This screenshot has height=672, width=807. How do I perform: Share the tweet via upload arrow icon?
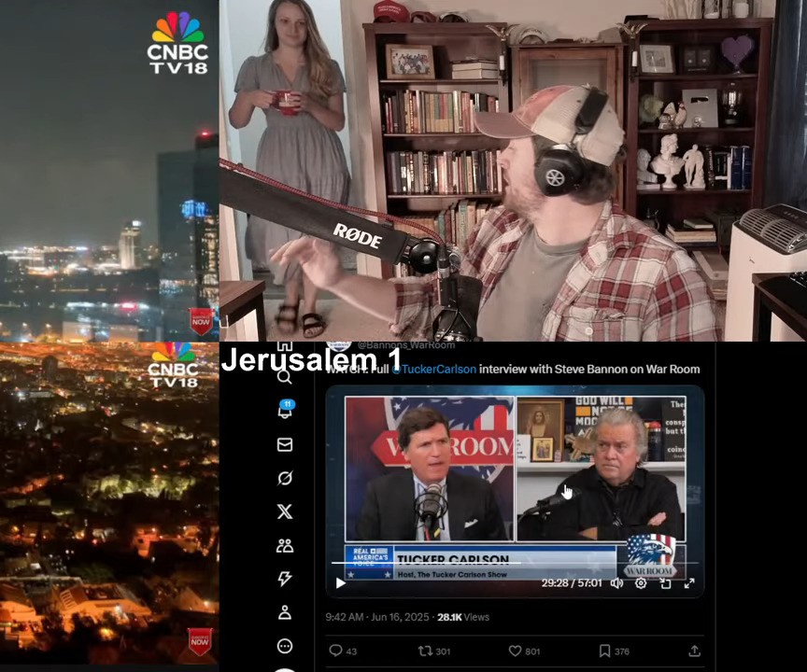694,651
